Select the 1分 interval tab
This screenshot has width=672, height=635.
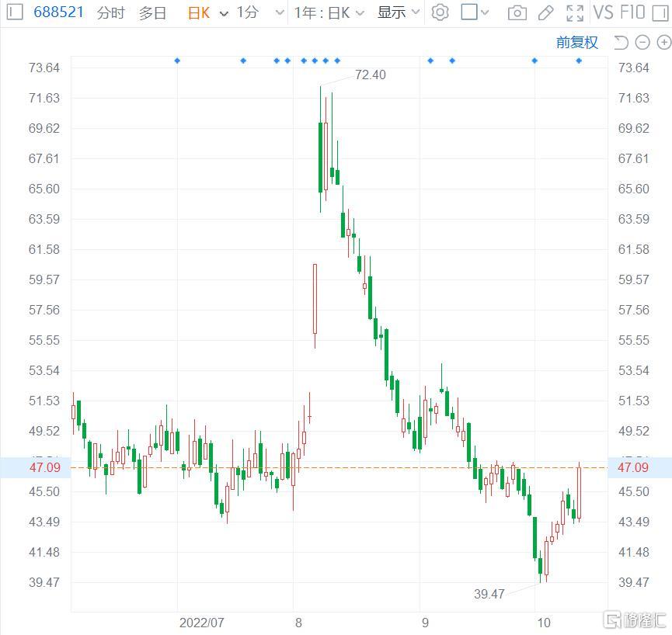pos(248,12)
